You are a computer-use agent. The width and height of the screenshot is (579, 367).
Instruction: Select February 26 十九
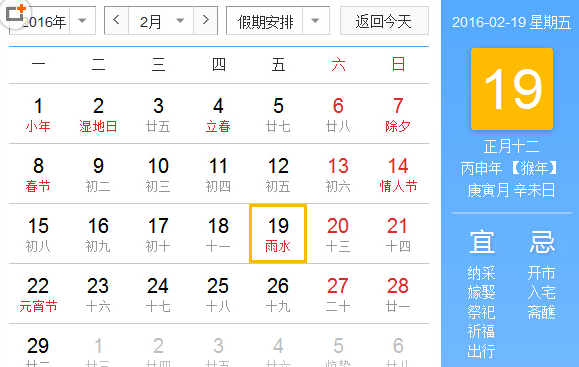(x=278, y=294)
